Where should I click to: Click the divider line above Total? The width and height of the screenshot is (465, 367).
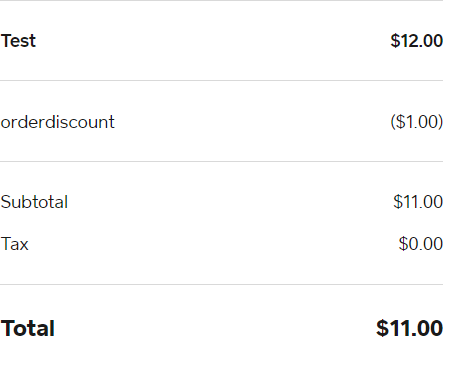tap(221, 284)
